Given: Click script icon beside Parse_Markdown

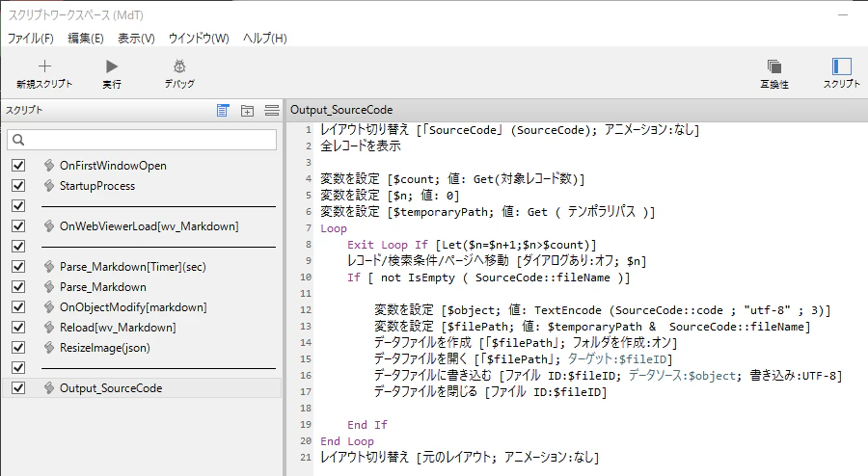Looking at the screenshot, I should (49, 287).
